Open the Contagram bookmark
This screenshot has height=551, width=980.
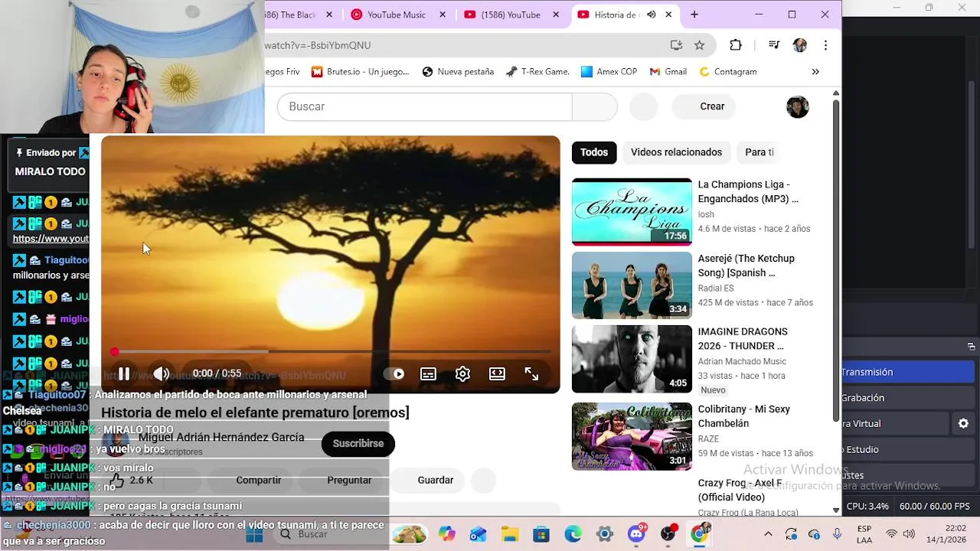728,72
